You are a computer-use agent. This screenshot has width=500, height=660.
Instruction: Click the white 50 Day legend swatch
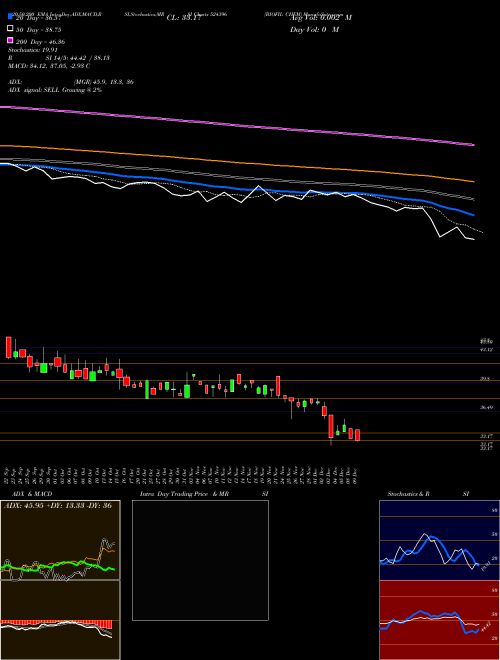pos(11,29)
